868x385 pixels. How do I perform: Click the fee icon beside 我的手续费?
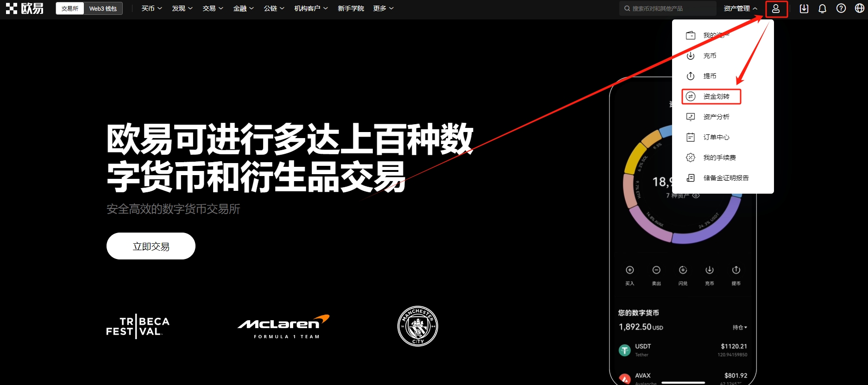691,158
